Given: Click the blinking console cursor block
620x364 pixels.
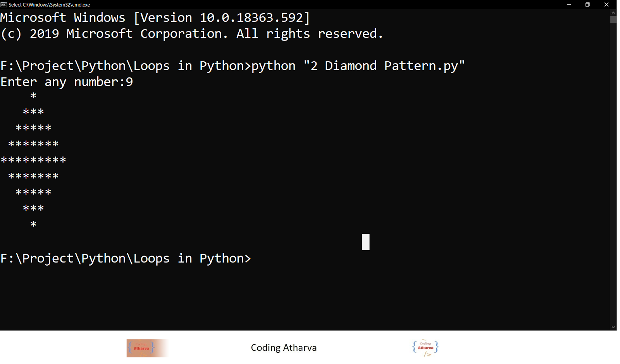Looking at the screenshot, I should click(x=366, y=242).
